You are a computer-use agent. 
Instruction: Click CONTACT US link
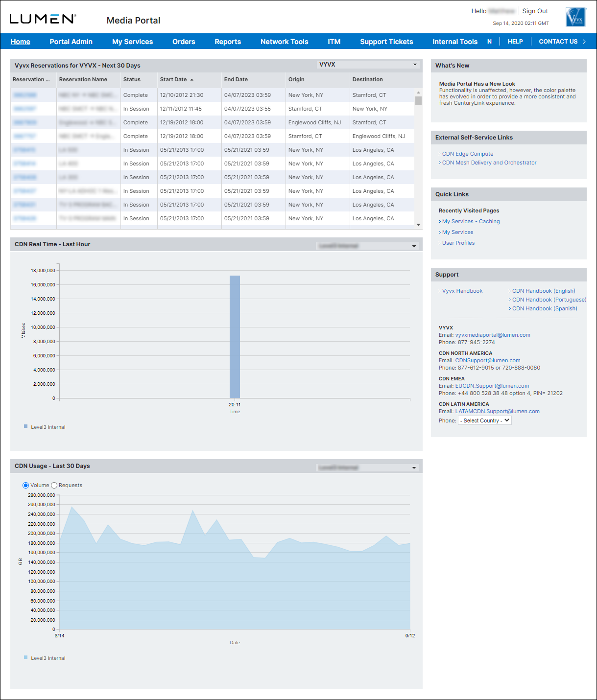558,42
